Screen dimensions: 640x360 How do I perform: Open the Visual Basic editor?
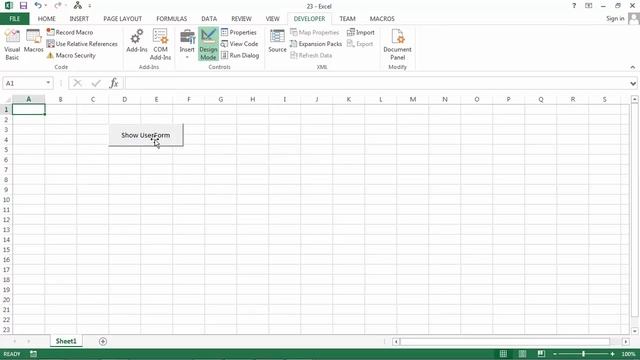coord(12,45)
